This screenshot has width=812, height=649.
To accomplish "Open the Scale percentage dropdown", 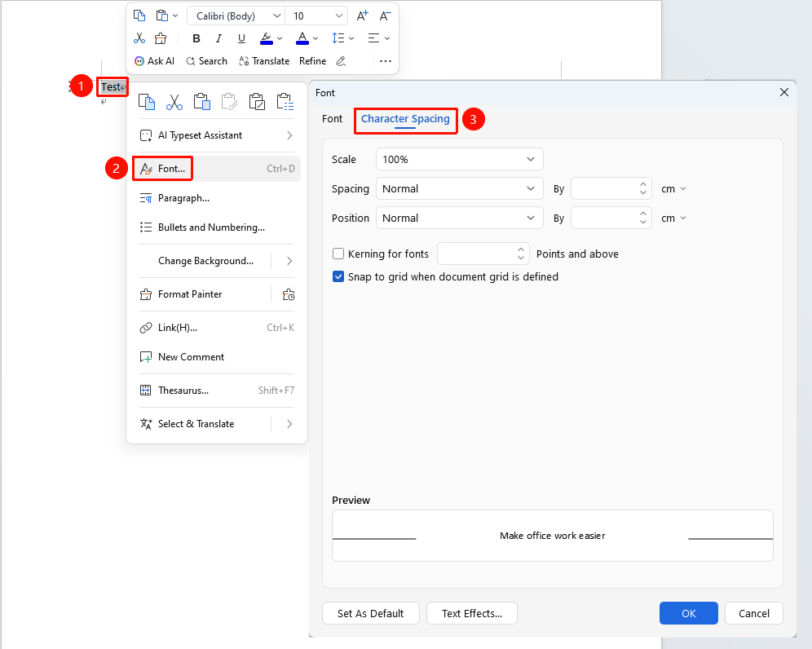I will [459, 159].
